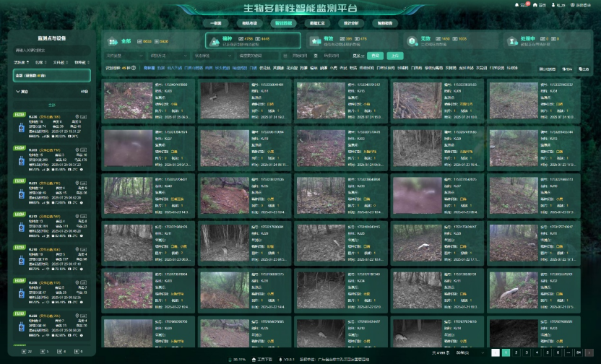Open the page size dropdown in pagination
Screen dimensions: 601x364
click(470, 352)
